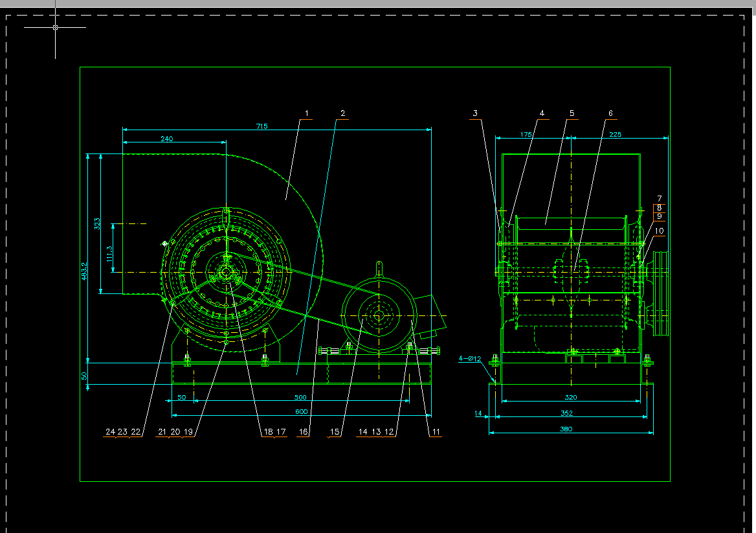Viewport: 756px width, 533px height.
Task: Pick part callout number 10
Action: [659, 231]
